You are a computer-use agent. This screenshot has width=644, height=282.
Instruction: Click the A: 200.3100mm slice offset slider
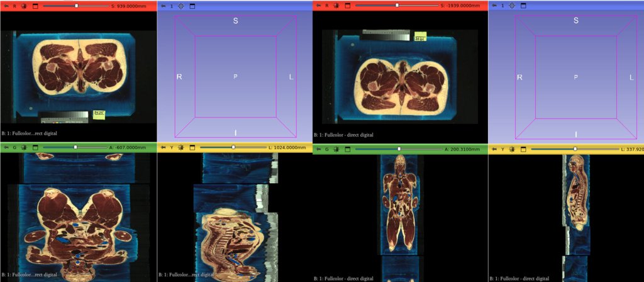(399, 149)
